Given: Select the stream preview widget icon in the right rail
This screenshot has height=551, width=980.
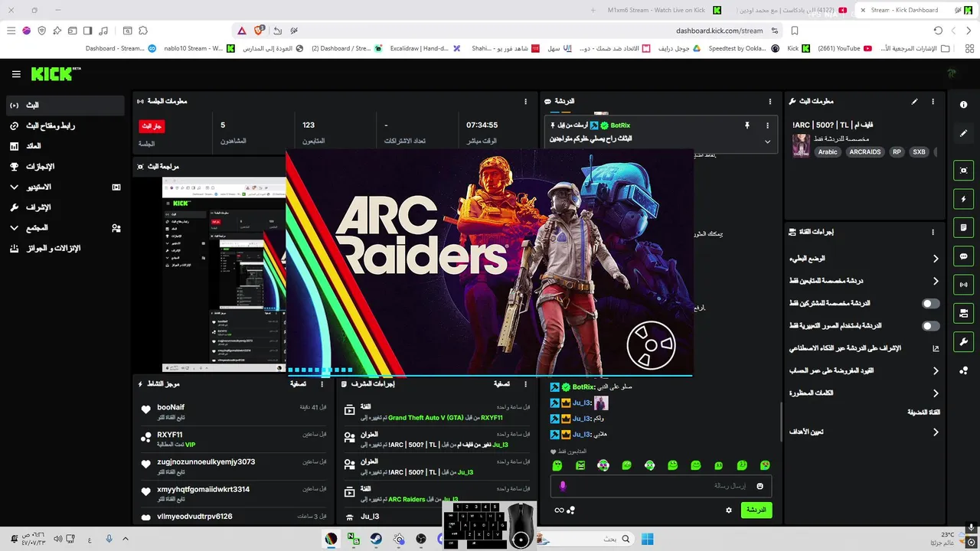Looking at the screenshot, I should tap(963, 171).
